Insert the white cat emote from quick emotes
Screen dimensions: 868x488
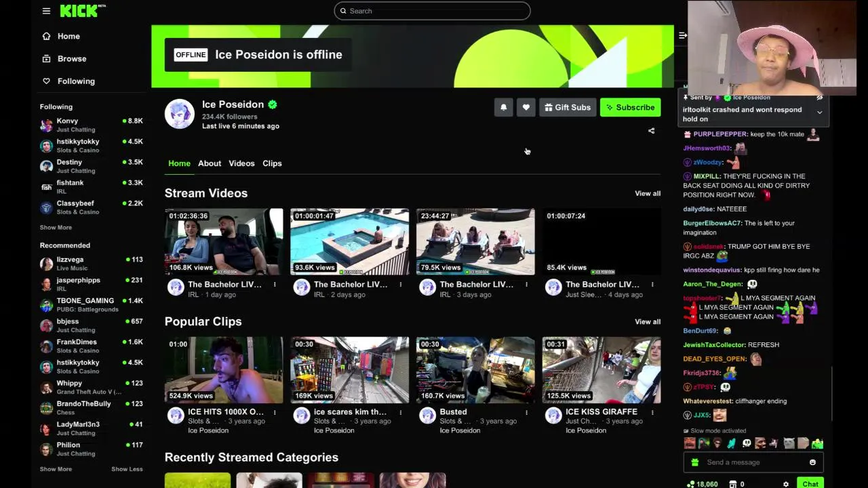click(789, 443)
